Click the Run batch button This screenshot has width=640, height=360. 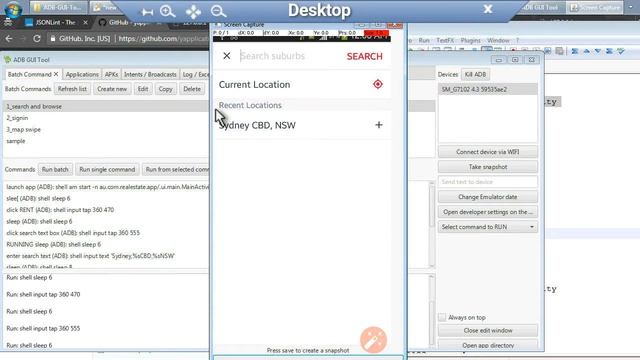(55, 169)
